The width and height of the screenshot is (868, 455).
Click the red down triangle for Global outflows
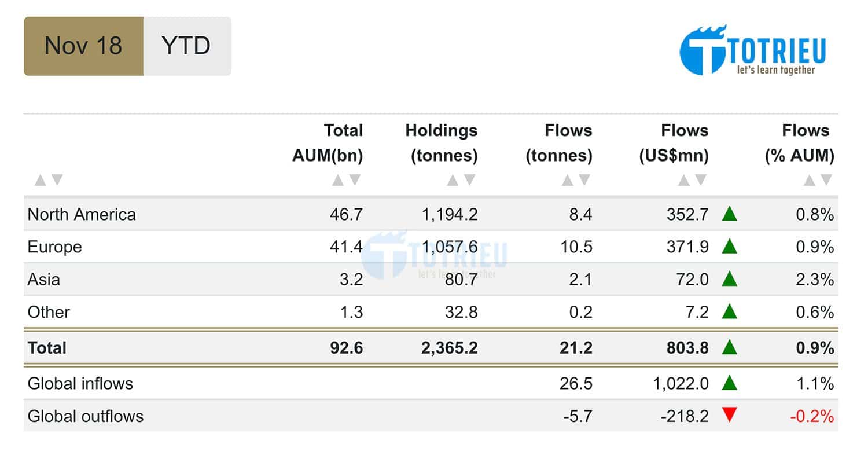730,415
